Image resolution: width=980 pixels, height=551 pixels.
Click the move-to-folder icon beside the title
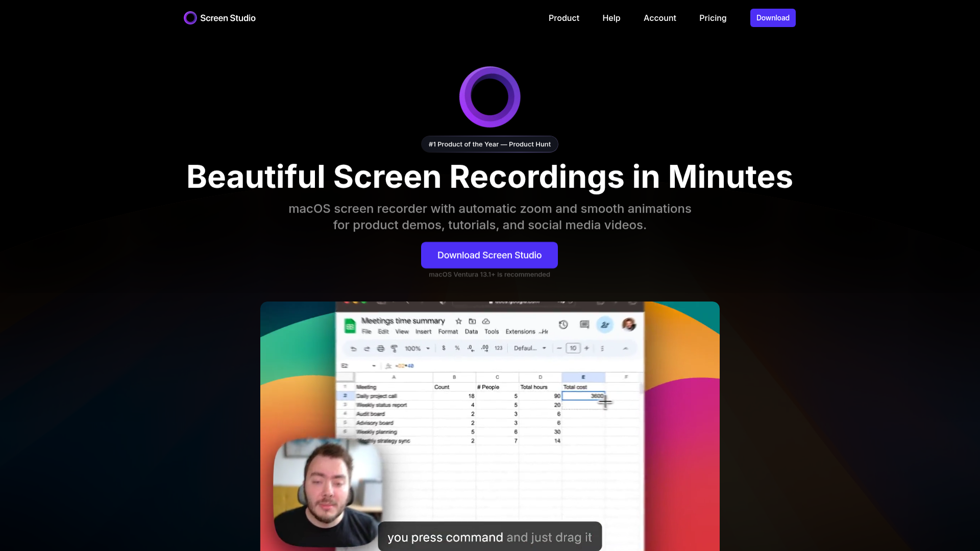pyautogui.click(x=472, y=321)
